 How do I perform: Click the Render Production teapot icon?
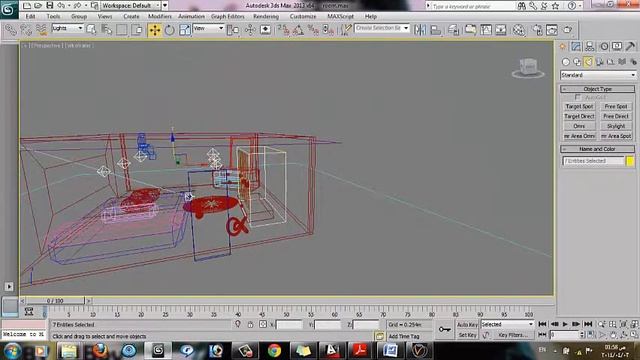click(x=568, y=30)
